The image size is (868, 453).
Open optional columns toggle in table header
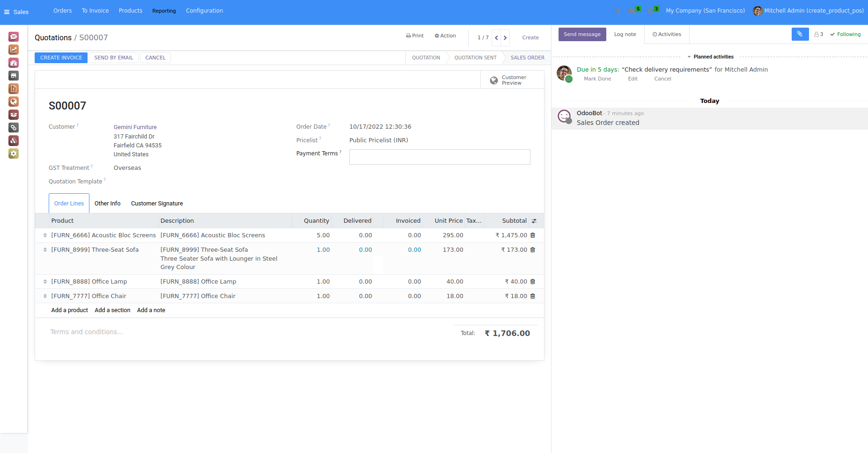pos(534,221)
